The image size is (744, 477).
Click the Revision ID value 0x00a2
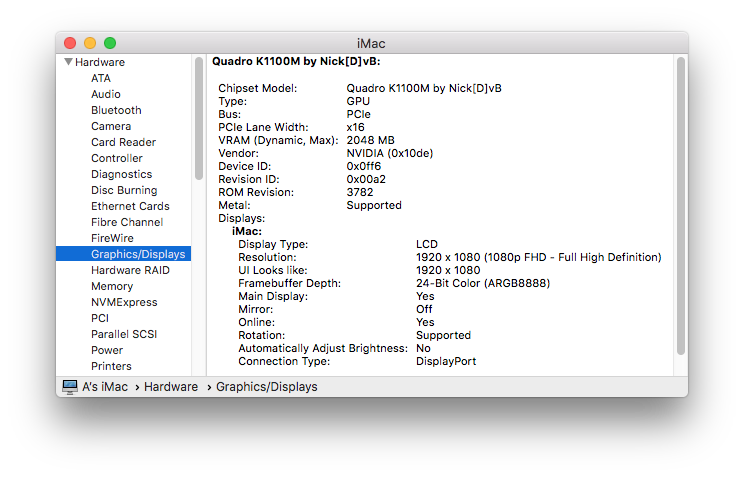coord(366,179)
